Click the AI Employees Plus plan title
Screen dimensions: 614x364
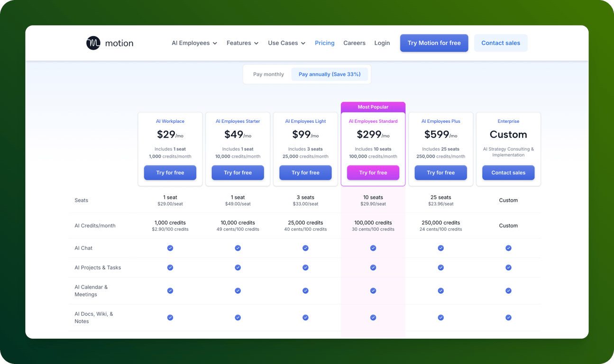coord(441,121)
